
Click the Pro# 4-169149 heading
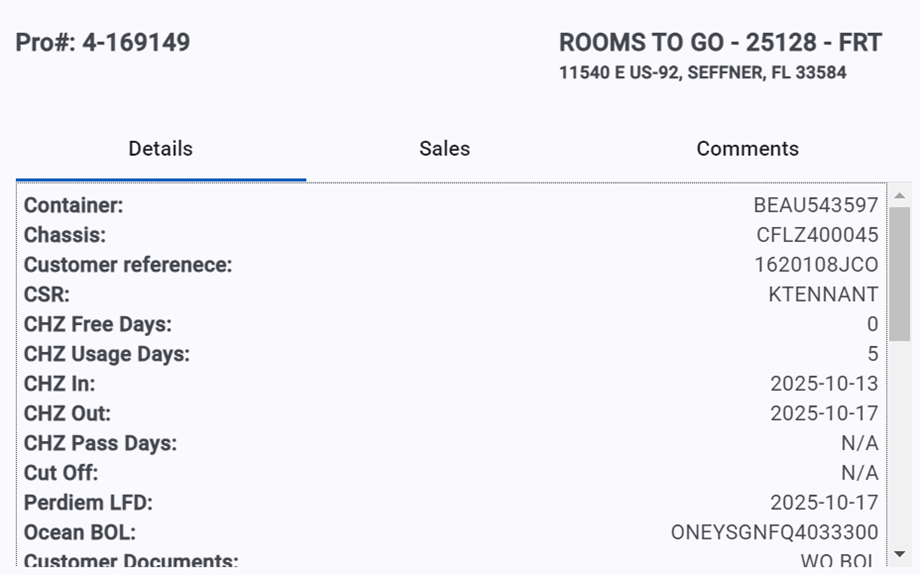103,43
